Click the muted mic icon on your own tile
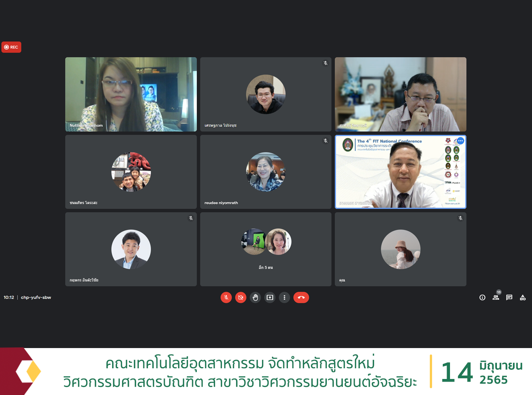 click(x=460, y=218)
